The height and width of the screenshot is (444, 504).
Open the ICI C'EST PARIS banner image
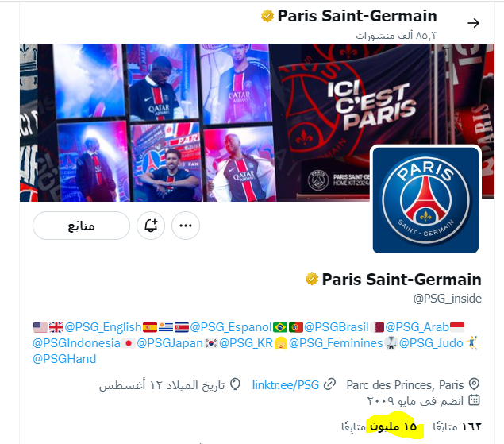point(257,122)
